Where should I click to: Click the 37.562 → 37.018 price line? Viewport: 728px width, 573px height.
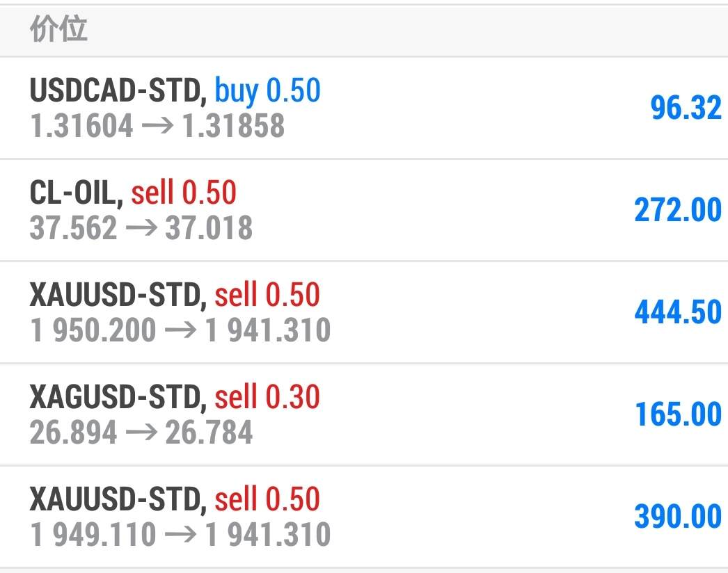coord(141,228)
